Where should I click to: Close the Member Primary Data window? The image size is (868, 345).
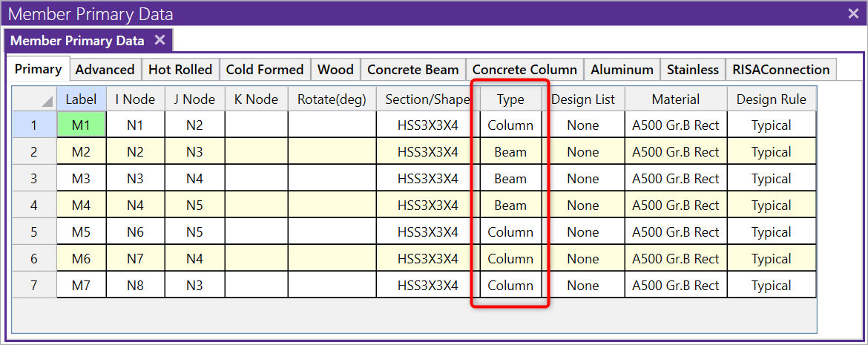point(852,13)
